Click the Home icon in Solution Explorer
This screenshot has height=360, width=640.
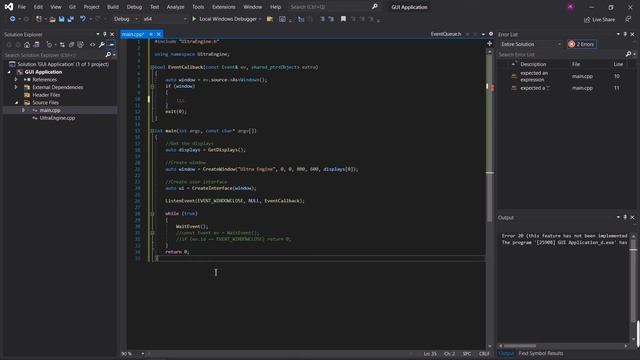coord(27,45)
